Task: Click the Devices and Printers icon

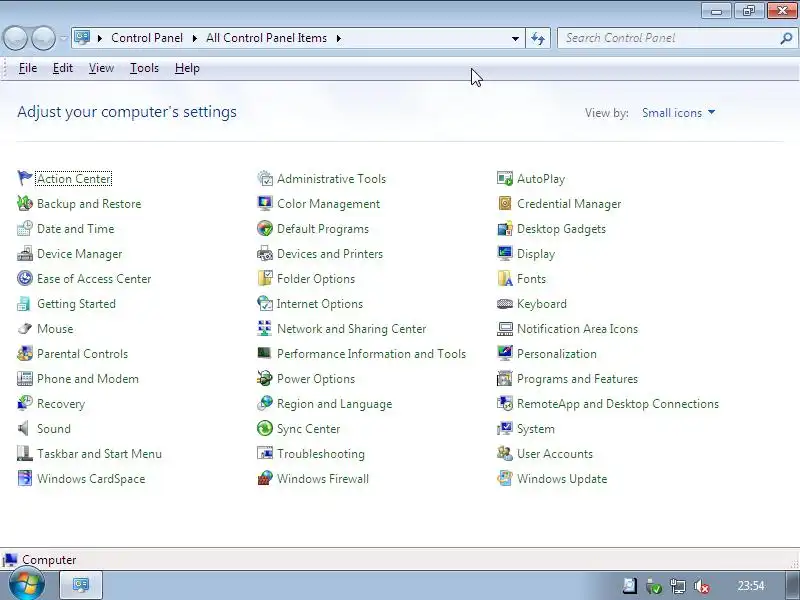Action: point(265,253)
